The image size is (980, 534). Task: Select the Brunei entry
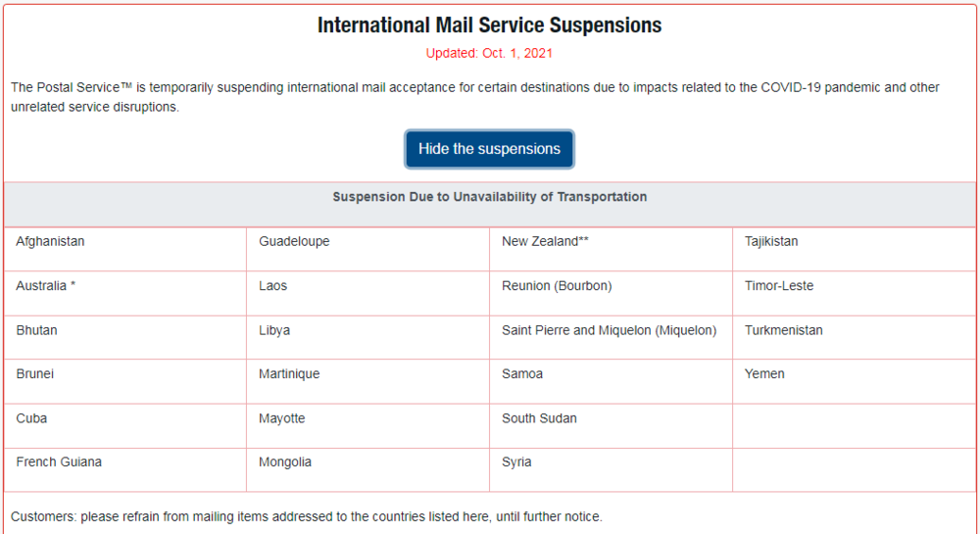click(x=36, y=374)
